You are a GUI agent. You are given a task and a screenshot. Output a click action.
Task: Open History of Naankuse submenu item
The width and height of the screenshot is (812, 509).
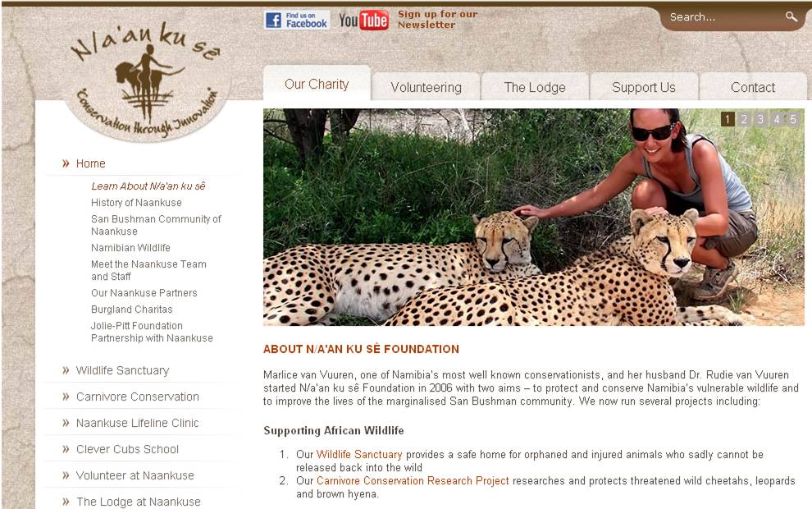pos(136,203)
